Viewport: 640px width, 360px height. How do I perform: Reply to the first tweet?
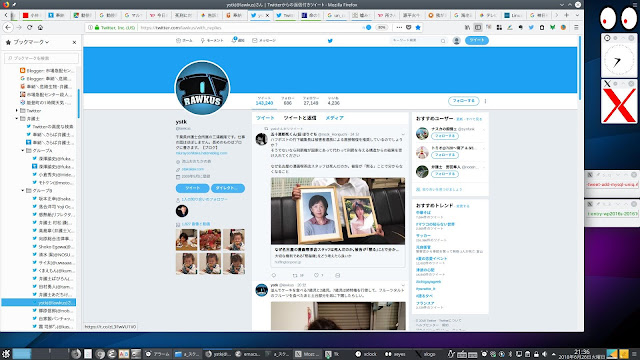(274, 276)
